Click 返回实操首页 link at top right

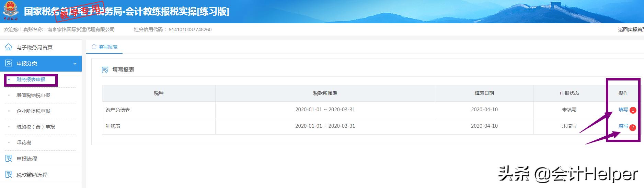click(x=631, y=29)
